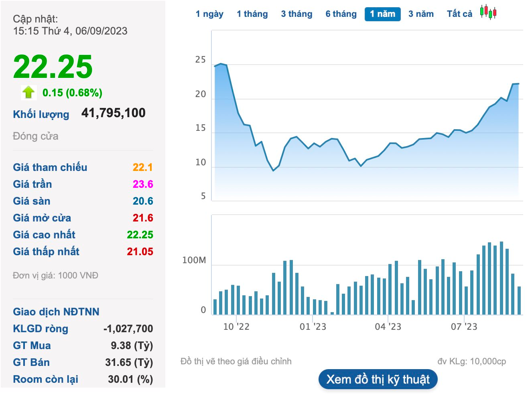The height and width of the screenshot is (394, 532).
Task: Click the 'Cập nhật:' label
Action: (x=35, y=19)
